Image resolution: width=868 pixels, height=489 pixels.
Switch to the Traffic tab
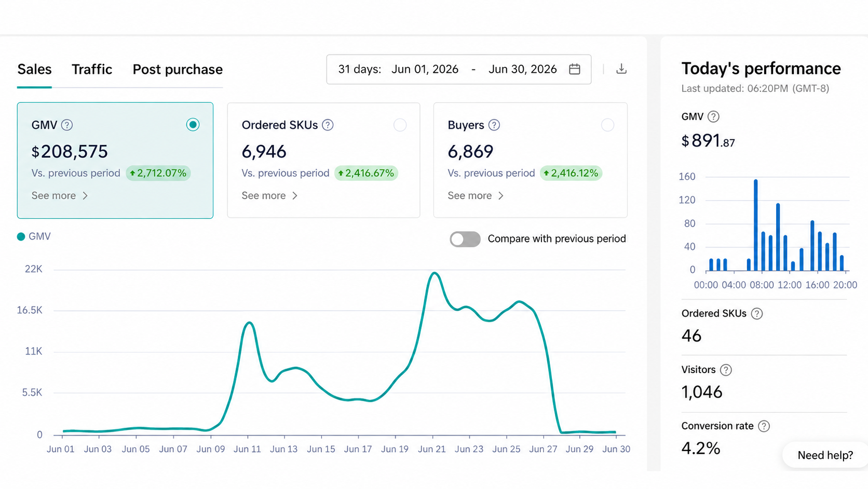pyautogui.click(x=92, y=70)
